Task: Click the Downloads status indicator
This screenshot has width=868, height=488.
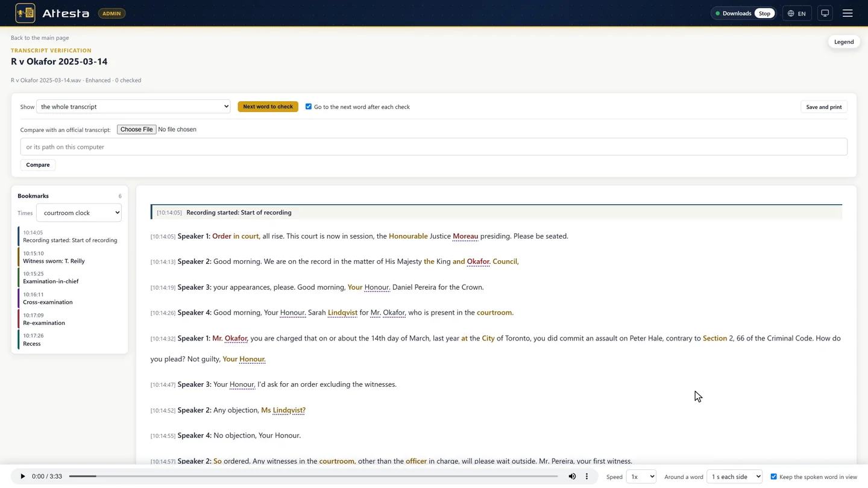Action: (x=732, y=13)
